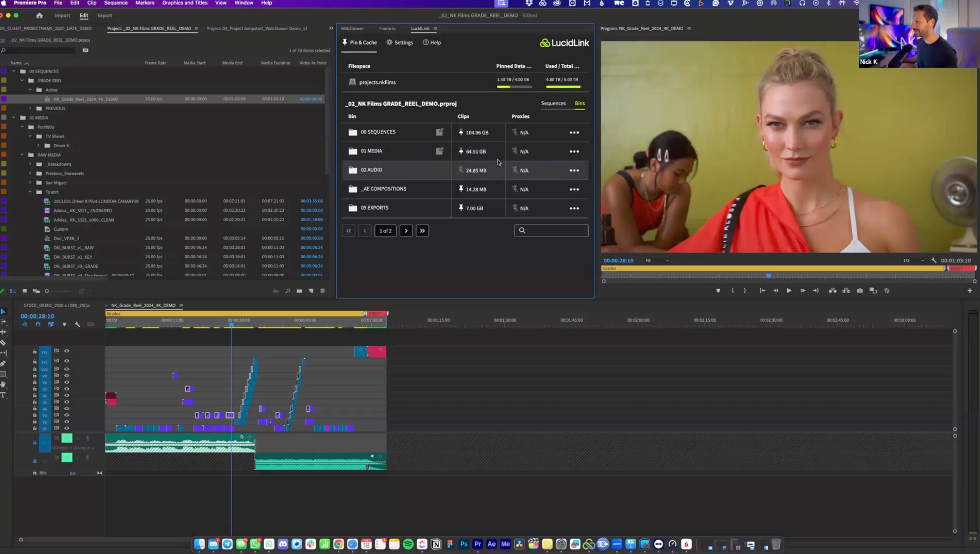980x554 pixels.
Task: Go to the next page of bins
Action: click(406, 231)
